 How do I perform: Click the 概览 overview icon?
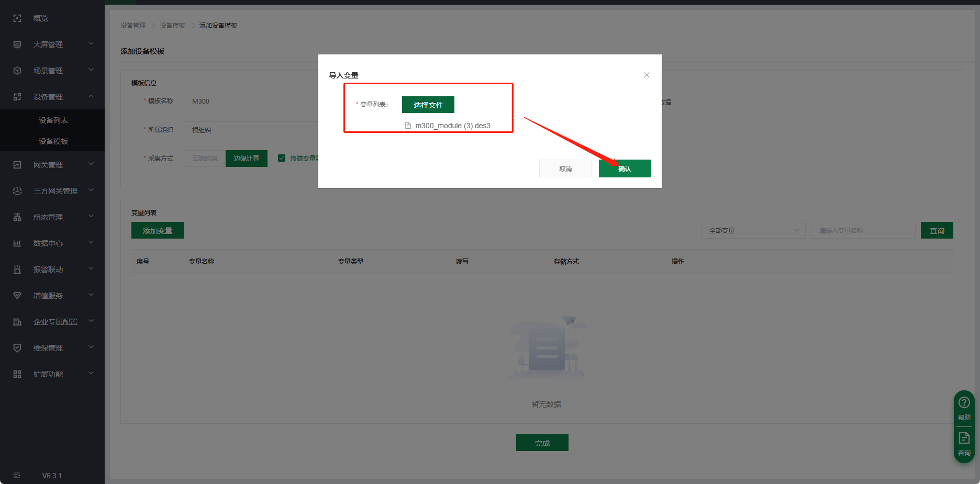click(x=17, y=18)
